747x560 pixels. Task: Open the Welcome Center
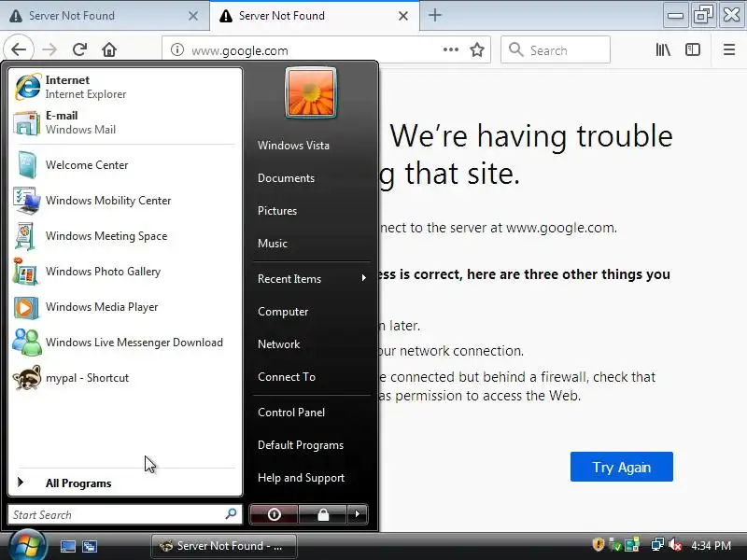pyautogui.click(x=125, y=165)
